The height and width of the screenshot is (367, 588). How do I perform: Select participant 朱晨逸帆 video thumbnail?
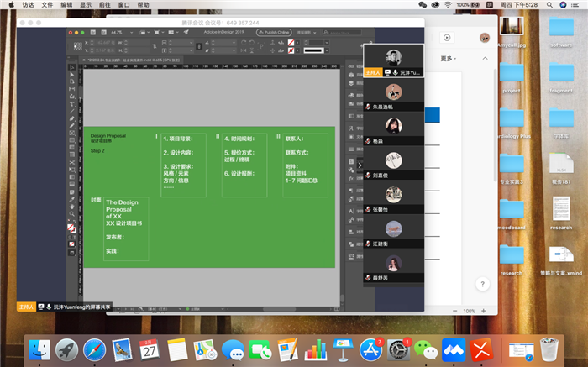393,92
